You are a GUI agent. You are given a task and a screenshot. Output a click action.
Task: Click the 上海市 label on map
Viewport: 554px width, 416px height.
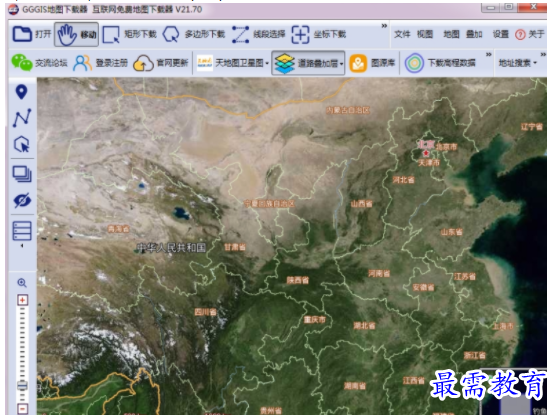pyautogui.click(x=503, y=326)
